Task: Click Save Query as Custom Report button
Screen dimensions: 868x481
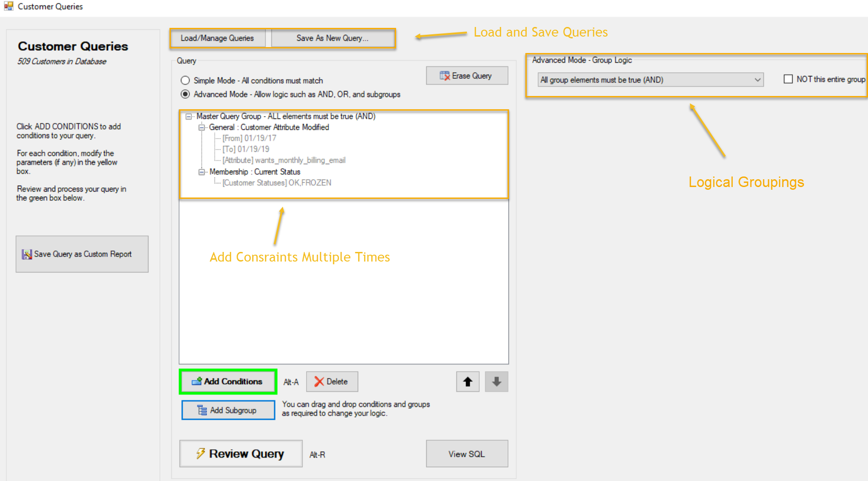Action: [x=82, y=254]
